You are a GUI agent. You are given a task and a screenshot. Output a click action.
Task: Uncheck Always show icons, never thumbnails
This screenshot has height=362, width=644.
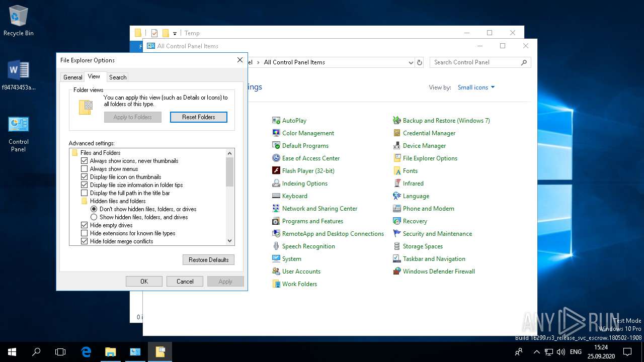[x=85, y=161]
